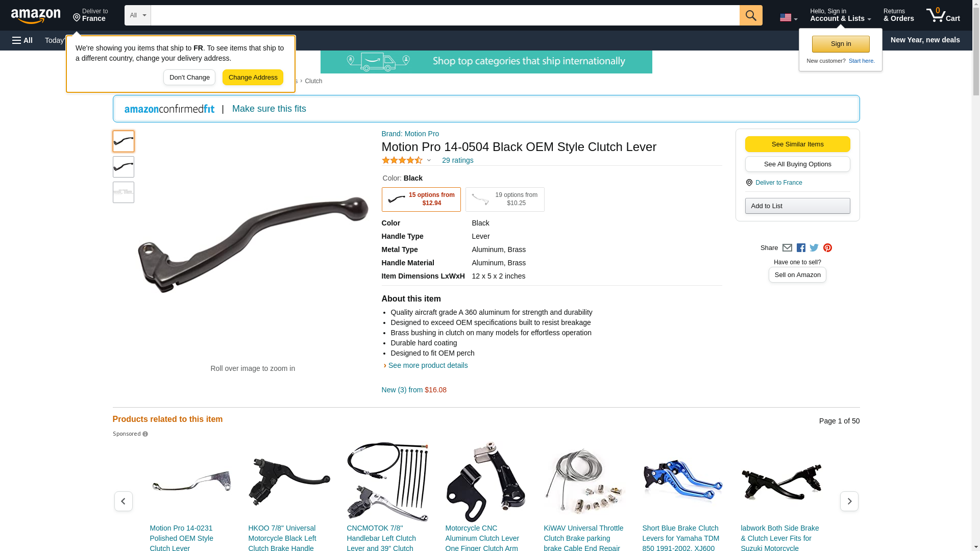Click See Similar Items button
This screenshot has height=551, width=980.
(x=797, y=144)
